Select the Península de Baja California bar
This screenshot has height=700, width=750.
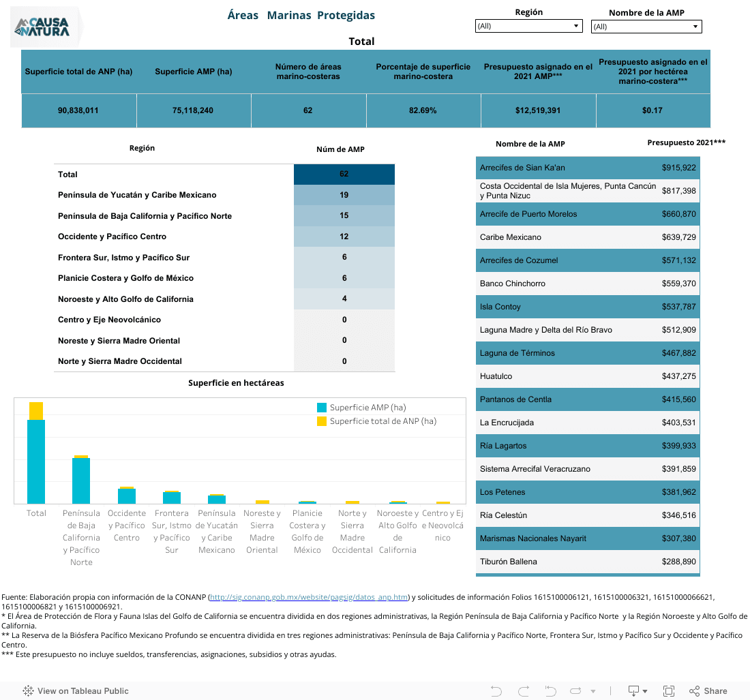point(81,481)
